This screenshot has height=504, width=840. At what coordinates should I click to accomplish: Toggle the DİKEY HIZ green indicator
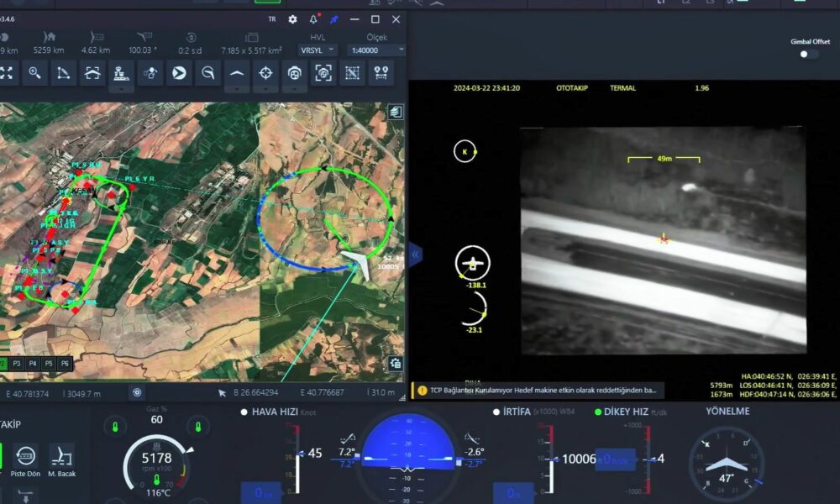[598, 412]
